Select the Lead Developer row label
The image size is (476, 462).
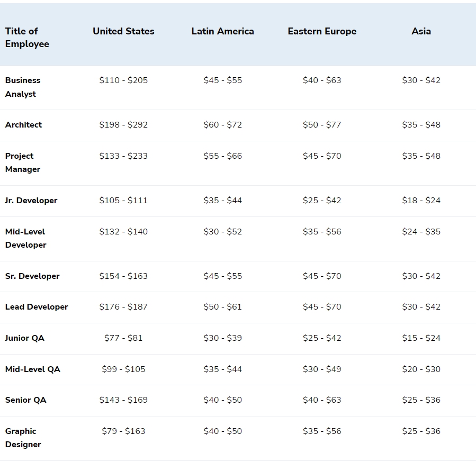[37, 307]
